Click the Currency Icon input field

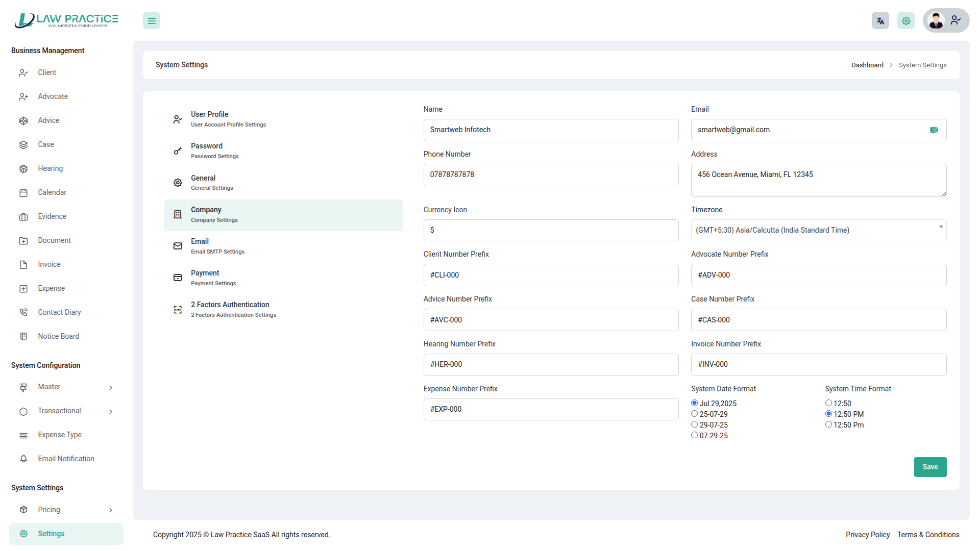coord(551,230)
